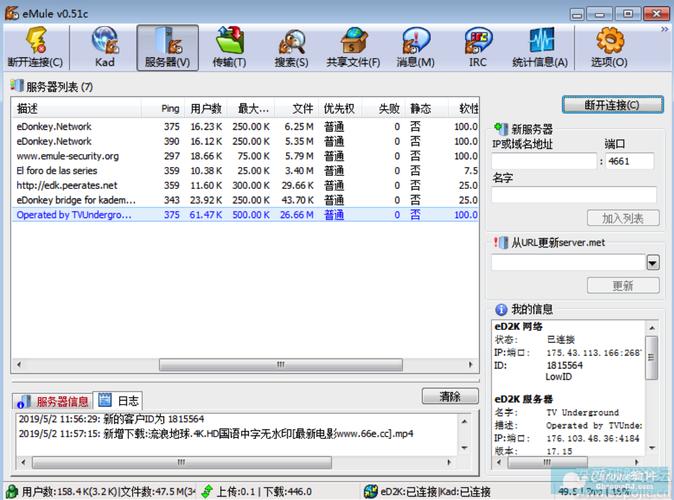The image size is (674, 500).
Task: Sort by 描述 column header
Action: coord(77,108)
